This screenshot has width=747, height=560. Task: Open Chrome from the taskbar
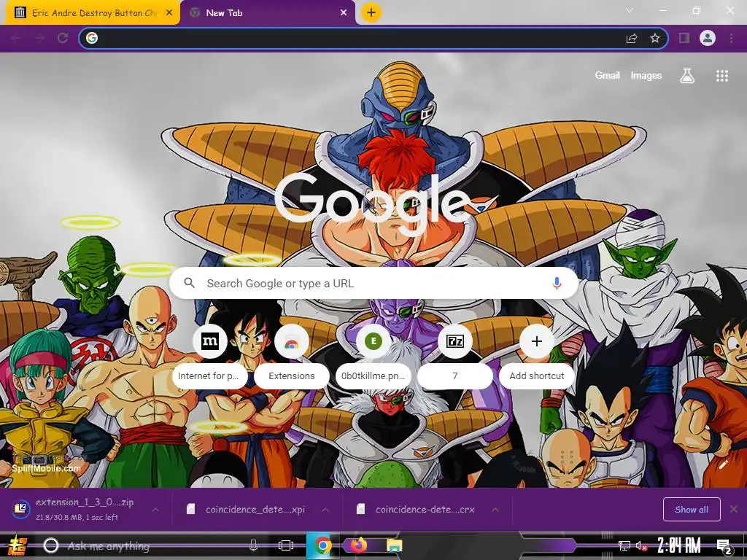tap(322, 545)
